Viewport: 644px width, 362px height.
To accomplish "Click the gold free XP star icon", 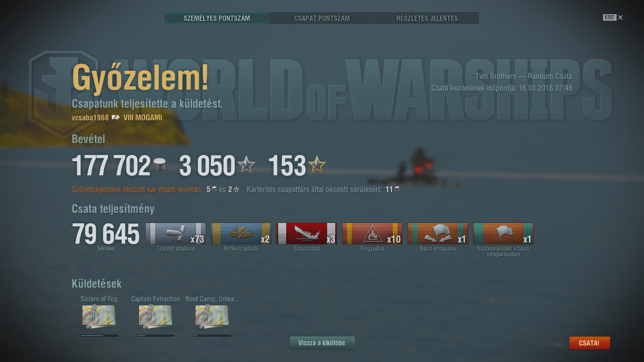I will pos(317,165).
